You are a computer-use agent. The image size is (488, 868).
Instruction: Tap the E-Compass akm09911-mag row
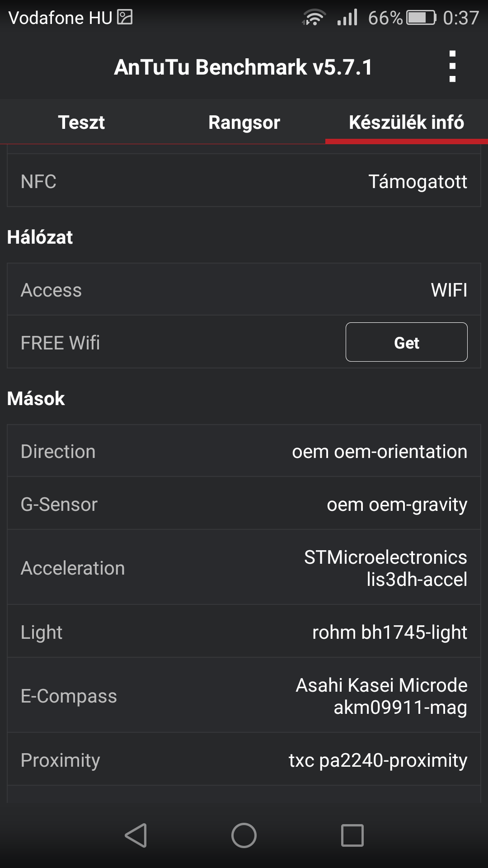(x=244, y=696)
